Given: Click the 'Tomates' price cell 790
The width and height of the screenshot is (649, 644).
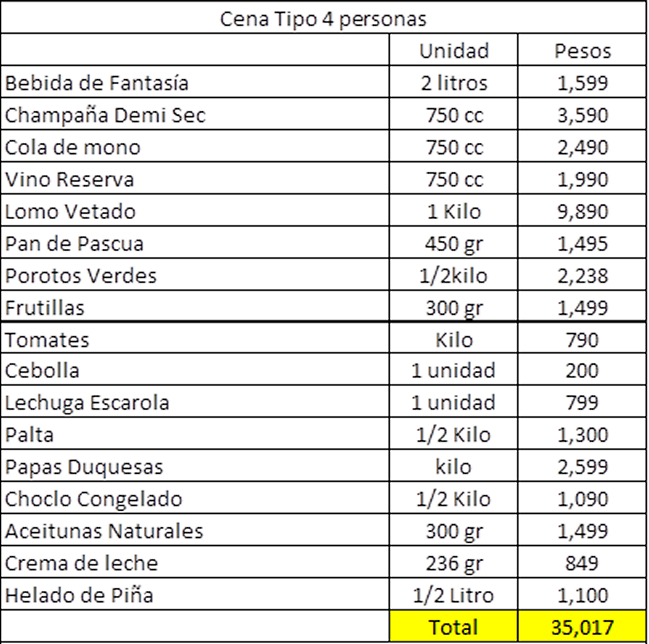Looking at the screenshot, I should [582, 339].
